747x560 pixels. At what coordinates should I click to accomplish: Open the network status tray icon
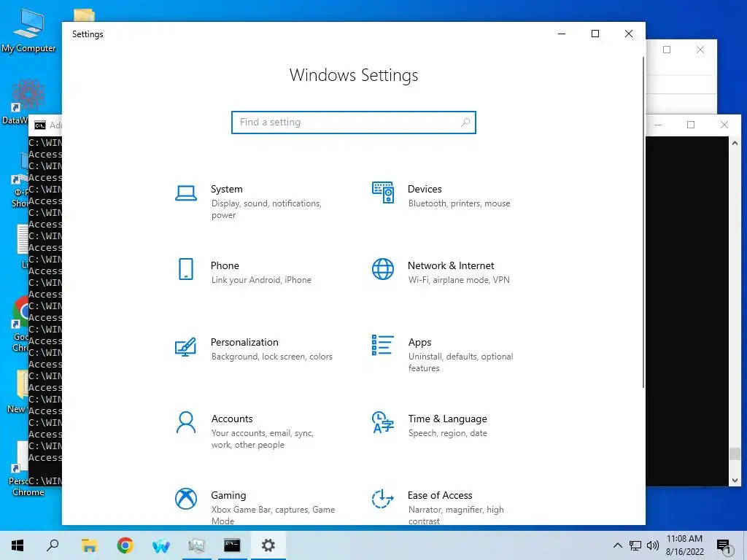(635, 545)
